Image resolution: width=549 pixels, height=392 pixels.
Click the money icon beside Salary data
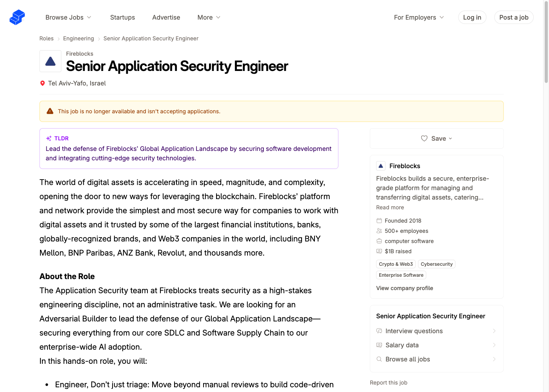click(x=379, y=345)
